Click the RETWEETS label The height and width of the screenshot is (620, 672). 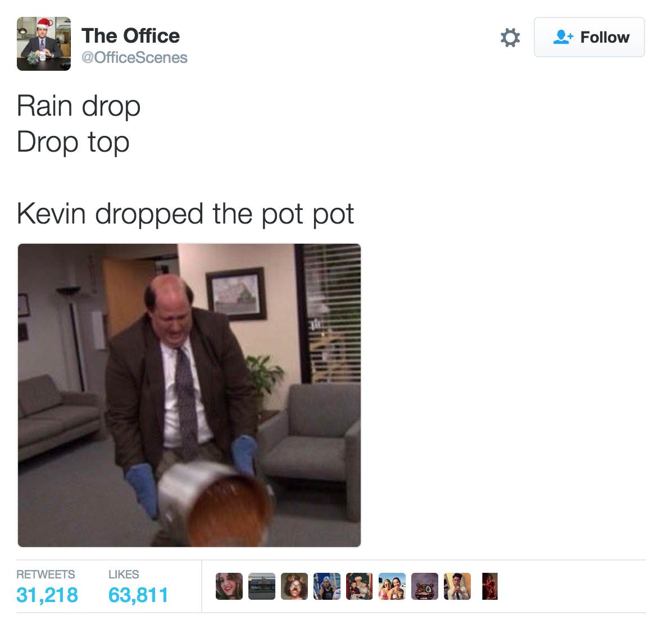(46, 574)
